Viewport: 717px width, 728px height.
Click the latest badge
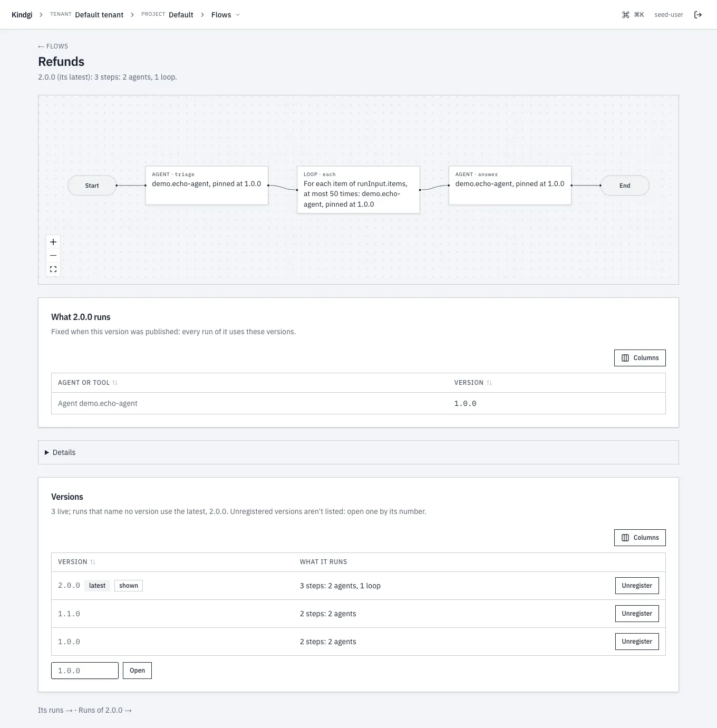[97, 586]
